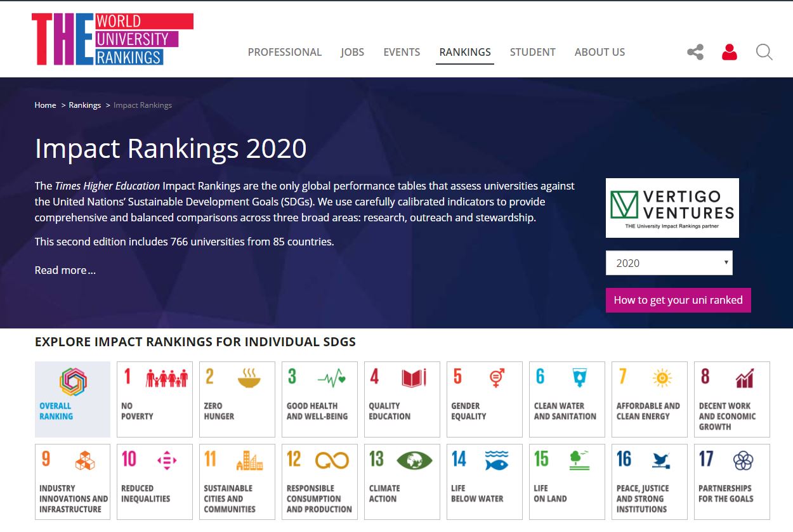Select SDG 17 Partnerships for the Goals
Screen dimensions: 793x532
(731, 482)
